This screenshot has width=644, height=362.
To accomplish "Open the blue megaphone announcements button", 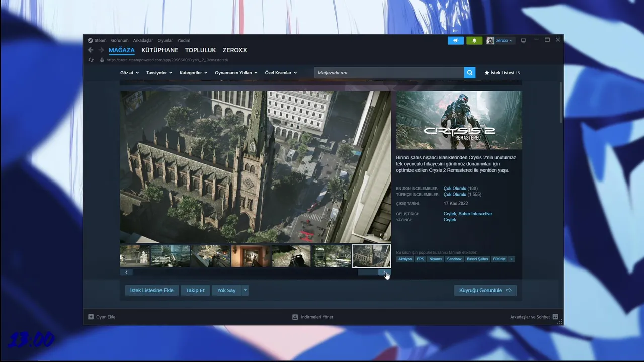I will [x=456, y=41].
